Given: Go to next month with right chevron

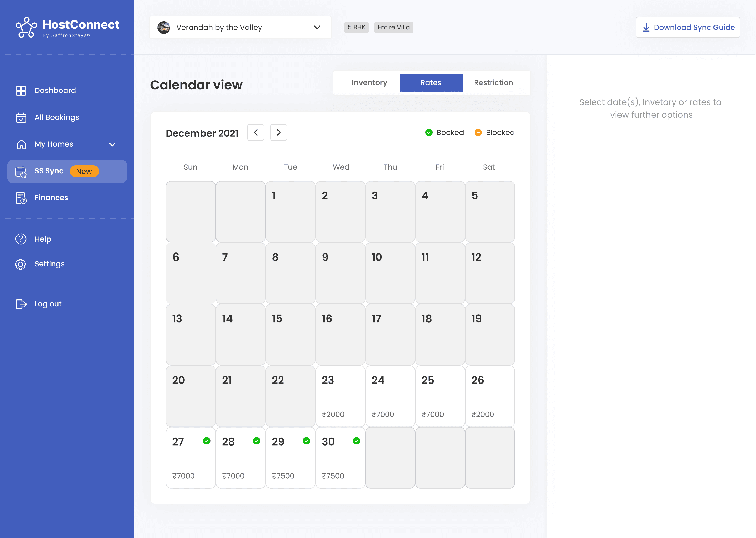Looking at the screenshot, I should [278, 132].
